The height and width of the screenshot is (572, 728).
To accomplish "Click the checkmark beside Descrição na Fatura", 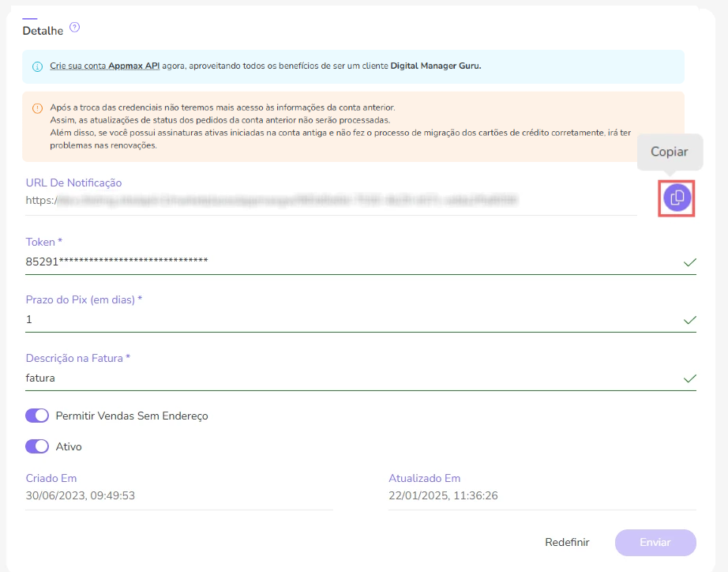I will point(690,380).
